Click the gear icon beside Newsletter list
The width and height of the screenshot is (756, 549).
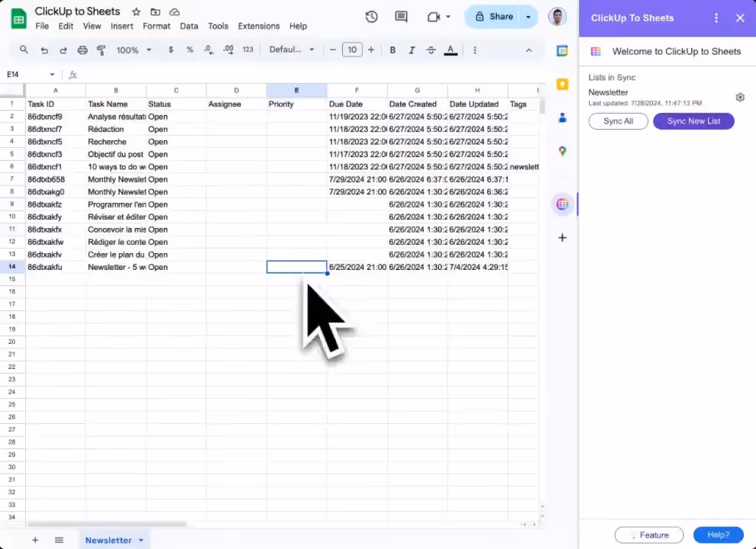739,98
